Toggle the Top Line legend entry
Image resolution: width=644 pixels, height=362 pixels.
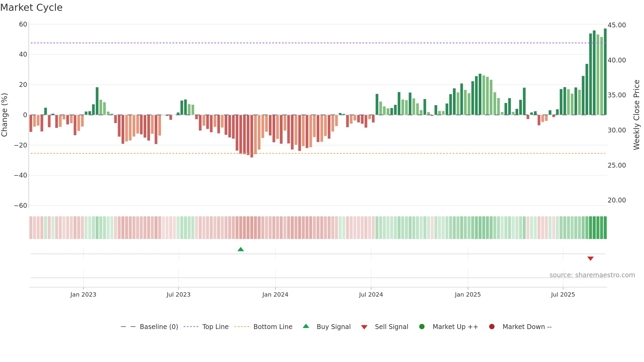206,327
